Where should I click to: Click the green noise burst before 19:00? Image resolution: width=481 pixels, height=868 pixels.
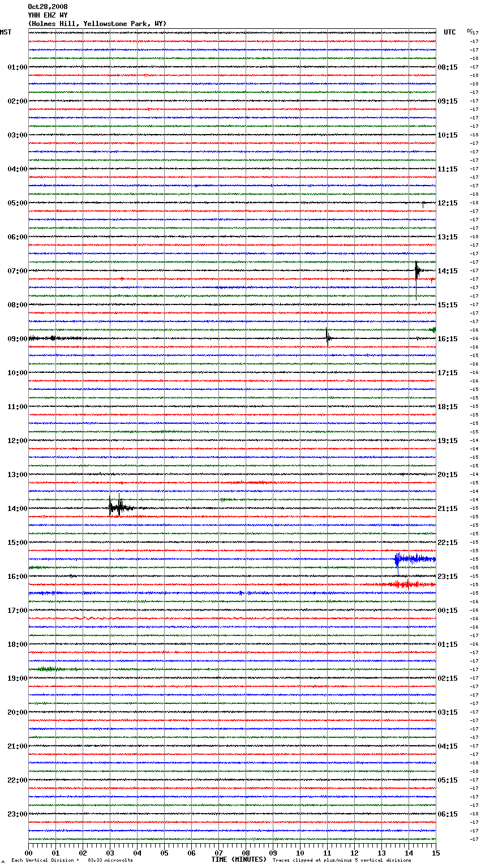point(51,669)
